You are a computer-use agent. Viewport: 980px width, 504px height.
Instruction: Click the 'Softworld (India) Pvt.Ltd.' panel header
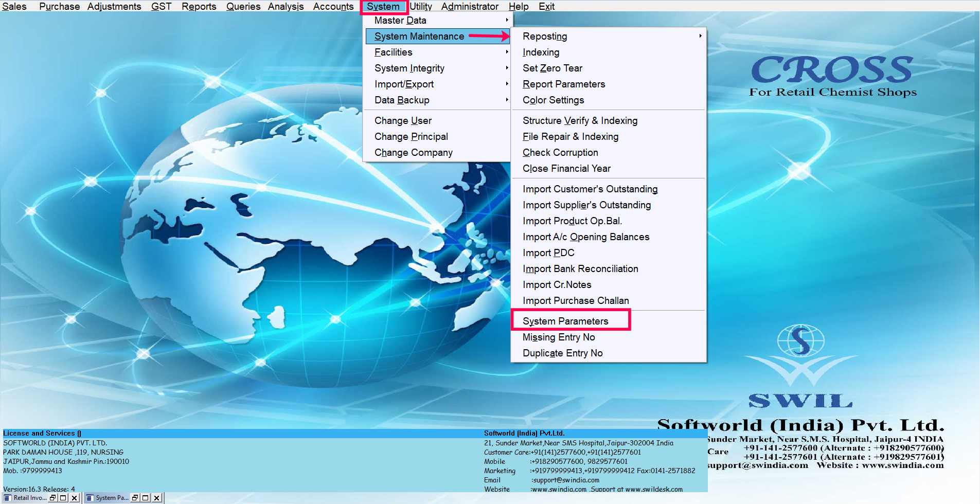coord(524,433)
